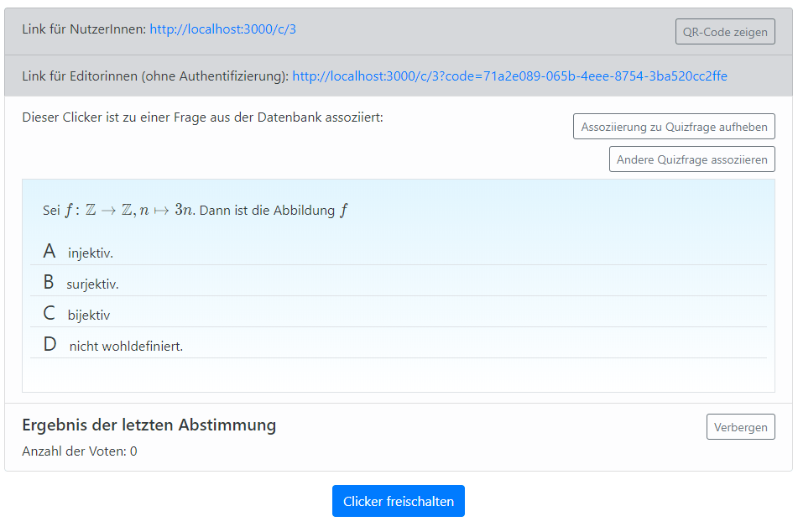Open the Editorinnen link with code parameter

click(509, 76)
